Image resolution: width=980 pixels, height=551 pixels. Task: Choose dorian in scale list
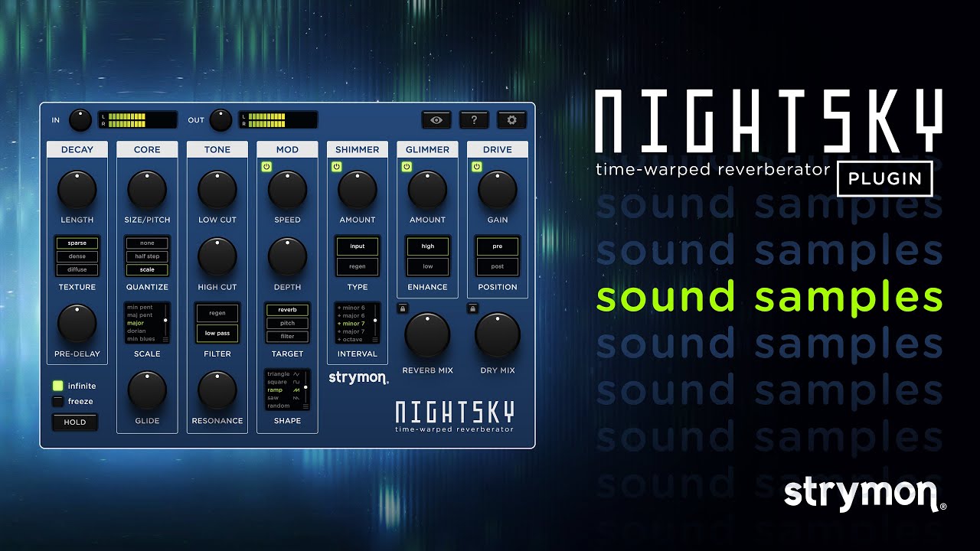(137, 331)
